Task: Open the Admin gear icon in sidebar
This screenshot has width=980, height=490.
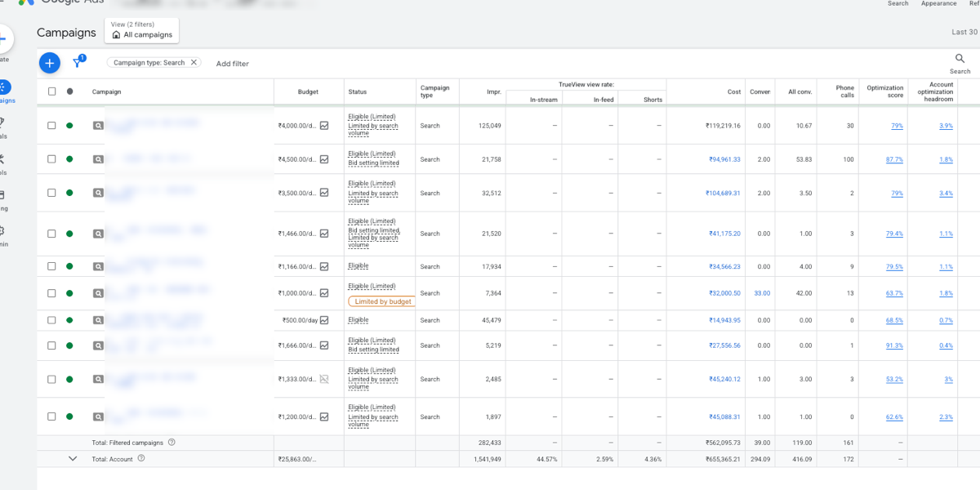Action: 2,231
